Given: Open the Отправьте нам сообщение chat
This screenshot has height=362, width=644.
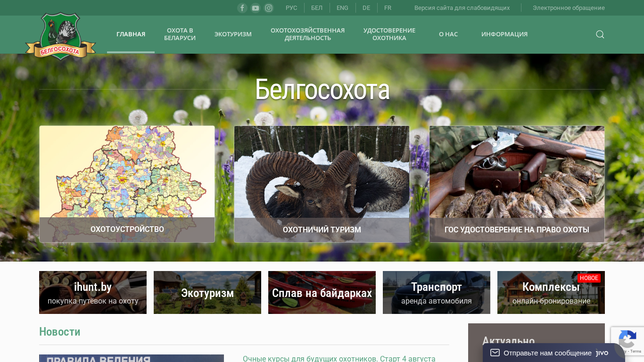Looking at the screenshot, I should click(x=554, y=353).
